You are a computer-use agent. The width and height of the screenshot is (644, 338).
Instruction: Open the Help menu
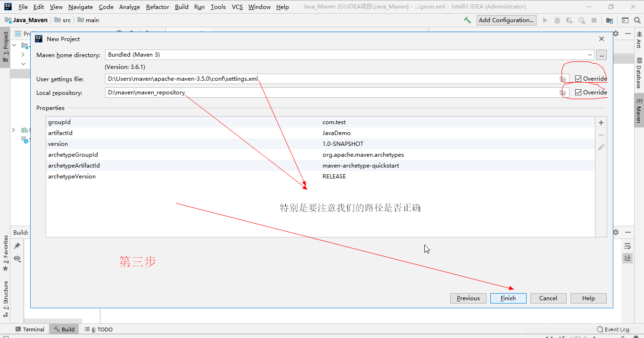(x=282, y=7)
